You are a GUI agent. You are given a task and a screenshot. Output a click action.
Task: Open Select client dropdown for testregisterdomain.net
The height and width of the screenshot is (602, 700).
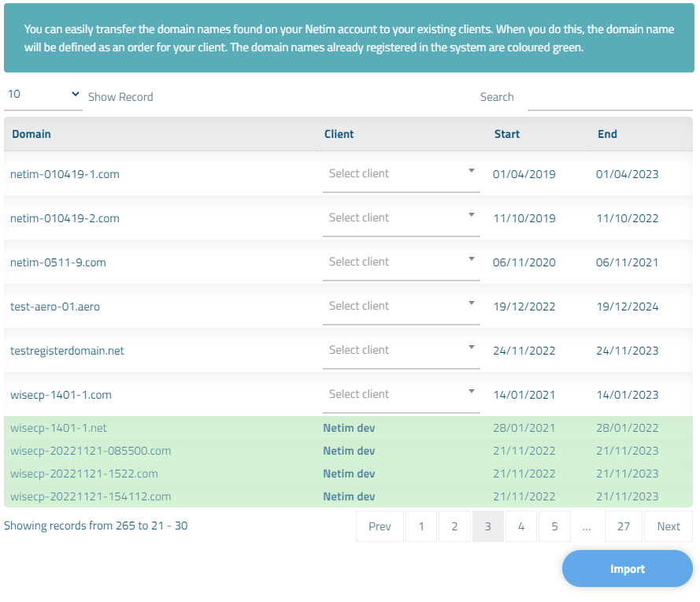click(402, 351)
